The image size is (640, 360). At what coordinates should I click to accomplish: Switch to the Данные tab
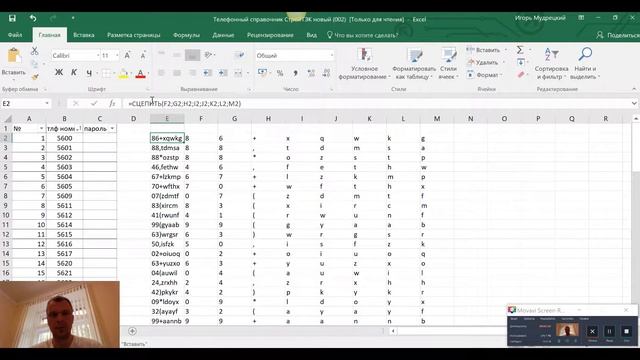coord(223,35)
